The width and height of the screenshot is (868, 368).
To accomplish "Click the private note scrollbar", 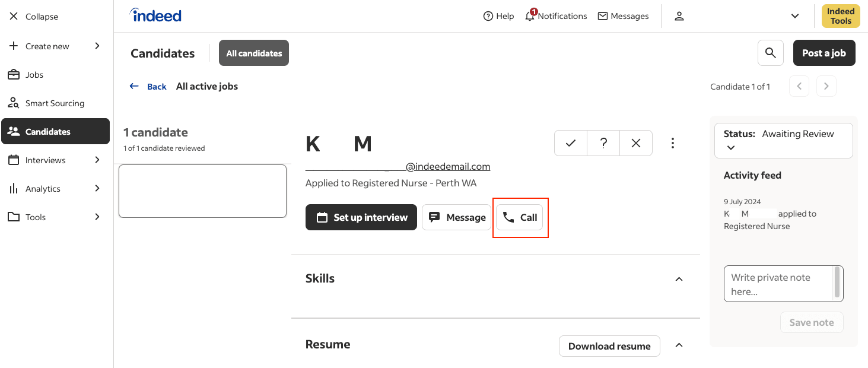I will [837, 282].
